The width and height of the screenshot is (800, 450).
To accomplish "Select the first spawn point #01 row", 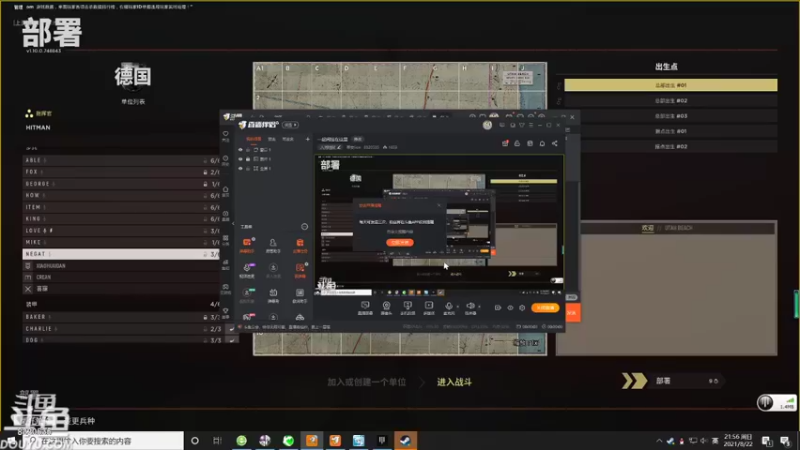I will point(670,85).
